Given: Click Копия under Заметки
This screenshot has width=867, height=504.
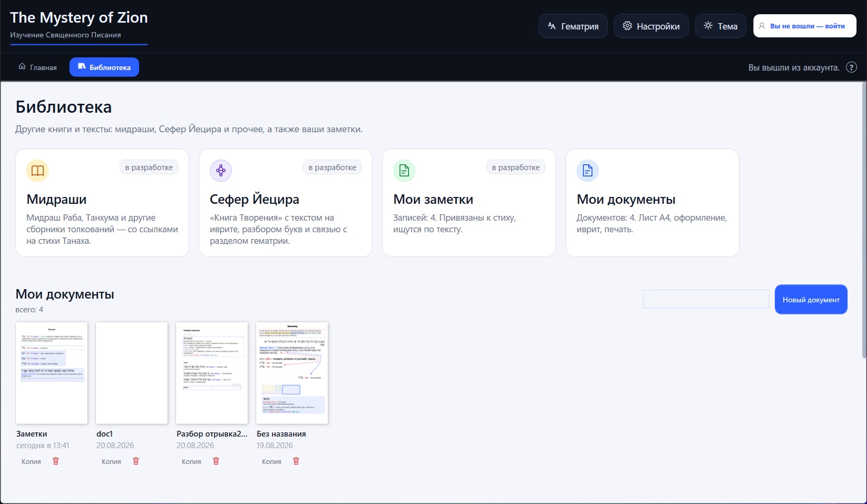Looking at the screenshot, I should click(31, 461).
